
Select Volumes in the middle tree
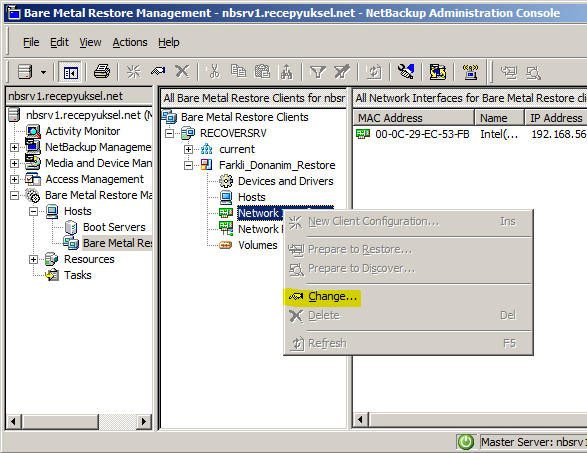tap(258, 245)
